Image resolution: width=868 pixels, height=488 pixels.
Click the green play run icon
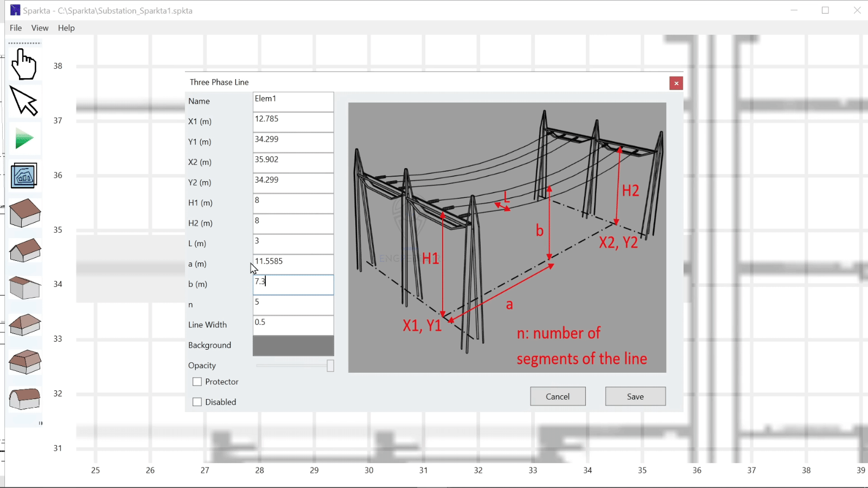pyautogui.click(x=24, y=139)
